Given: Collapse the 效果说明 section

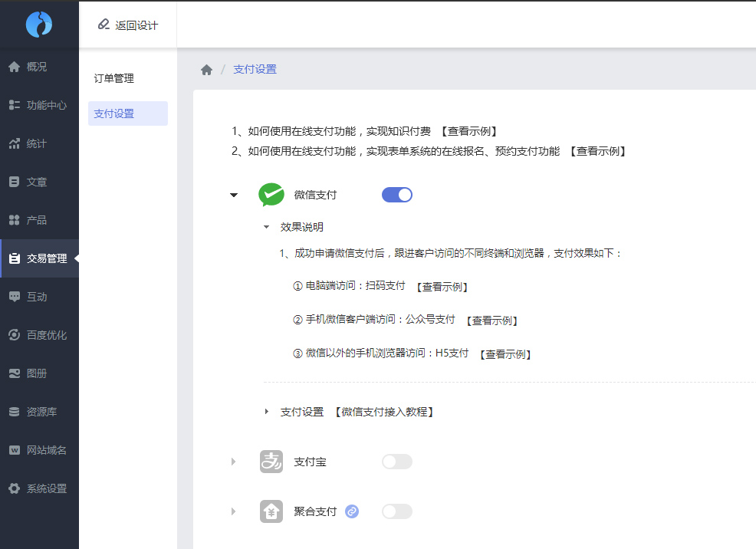Looking at the screenshot, I should point(267,227).
